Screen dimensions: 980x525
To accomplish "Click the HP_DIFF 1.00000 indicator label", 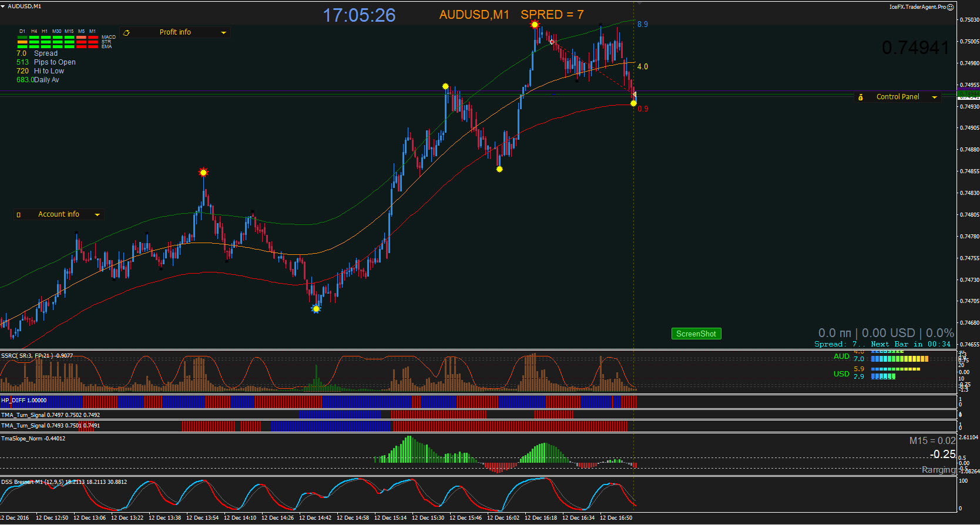I will click(x=24, y=401).
